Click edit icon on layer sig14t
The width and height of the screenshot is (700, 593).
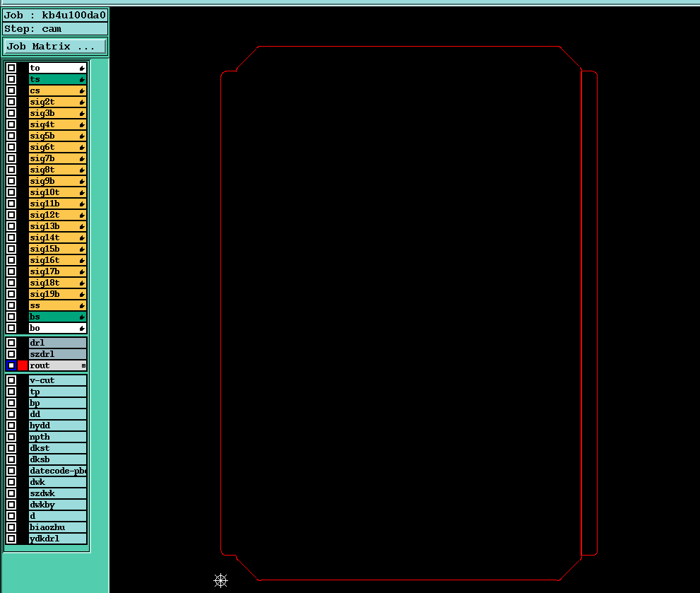(x=82, y=237)
